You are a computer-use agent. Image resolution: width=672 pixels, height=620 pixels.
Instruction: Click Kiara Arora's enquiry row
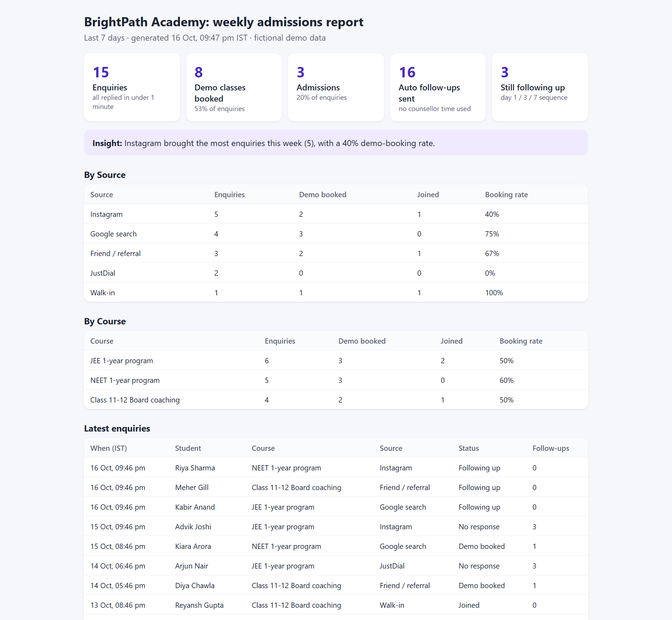[x=336, y=546]
